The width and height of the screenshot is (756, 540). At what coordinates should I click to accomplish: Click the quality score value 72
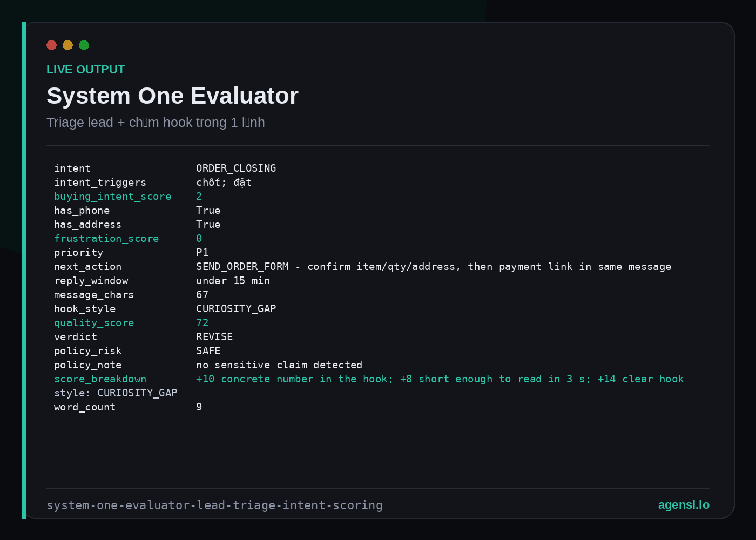(202, 323)
